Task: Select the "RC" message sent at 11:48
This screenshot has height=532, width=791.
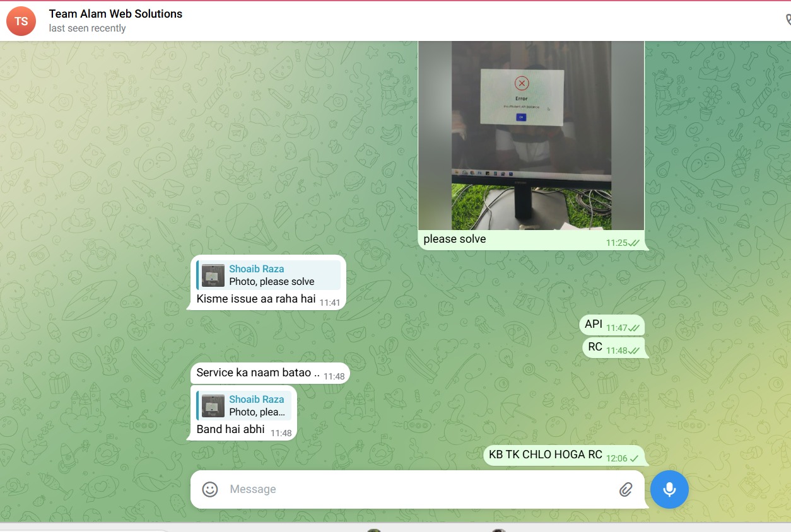Action: tap(595, 347)
